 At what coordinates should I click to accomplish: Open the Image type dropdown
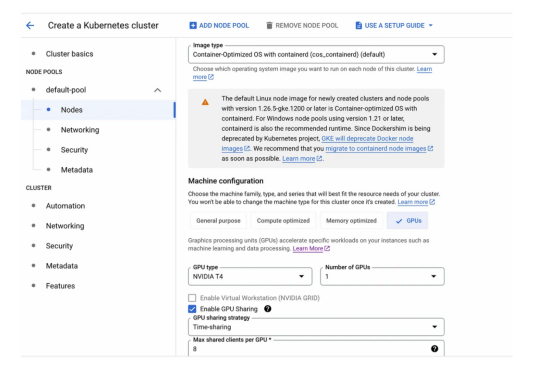click(316, 54)
